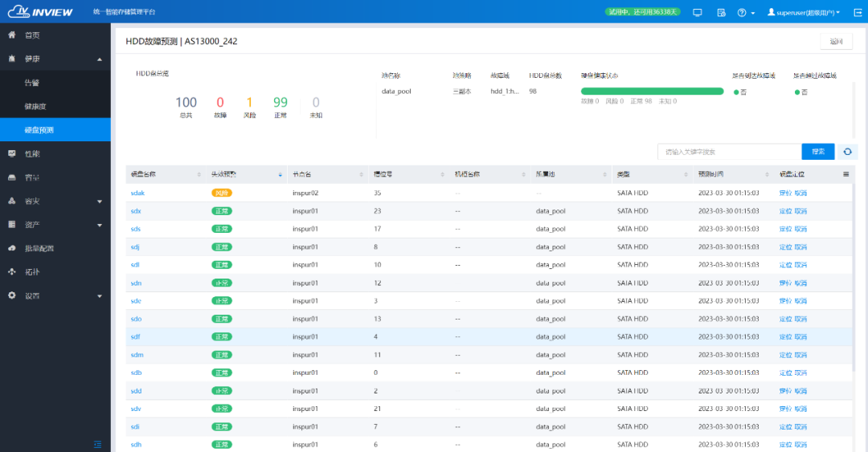The image size is (868, 452).
Task: Open the task log icon in header
Action: 721,12
